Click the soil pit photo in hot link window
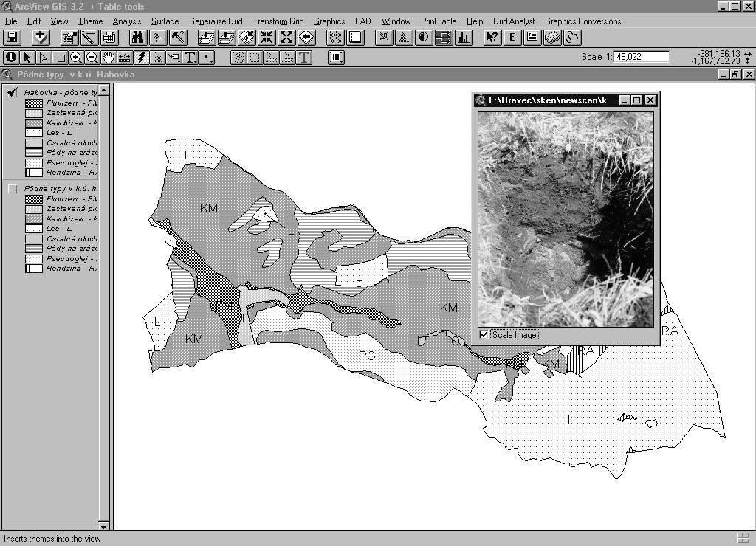 click(x=566, y=219)
